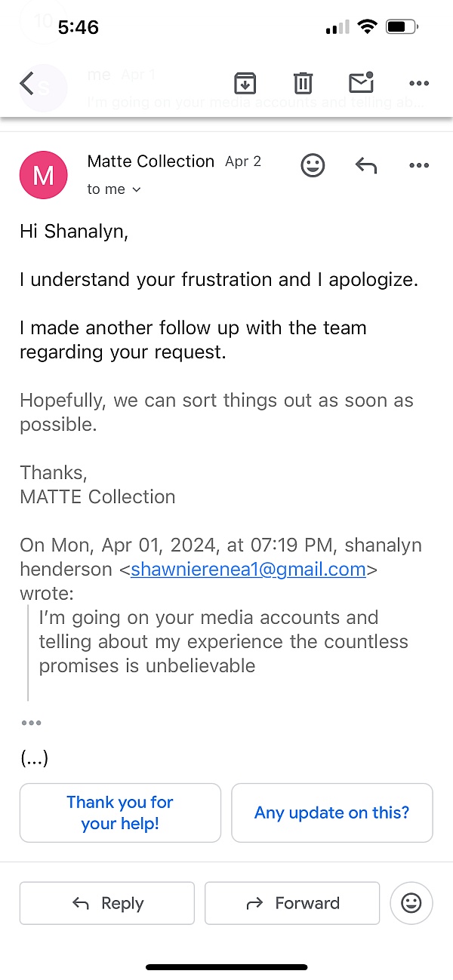This screenshot has height=980, width=453.
Task: Open message options three-dot menu
Action: [418, 165]
